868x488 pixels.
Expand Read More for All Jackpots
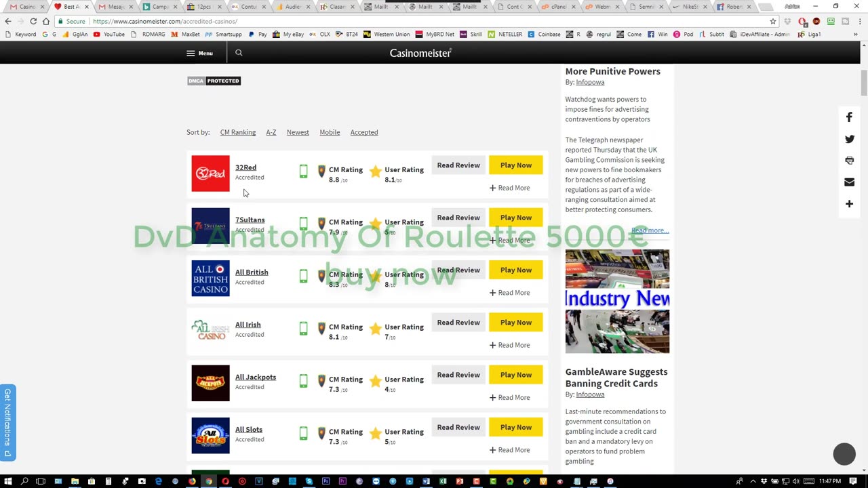click(510, 397)
